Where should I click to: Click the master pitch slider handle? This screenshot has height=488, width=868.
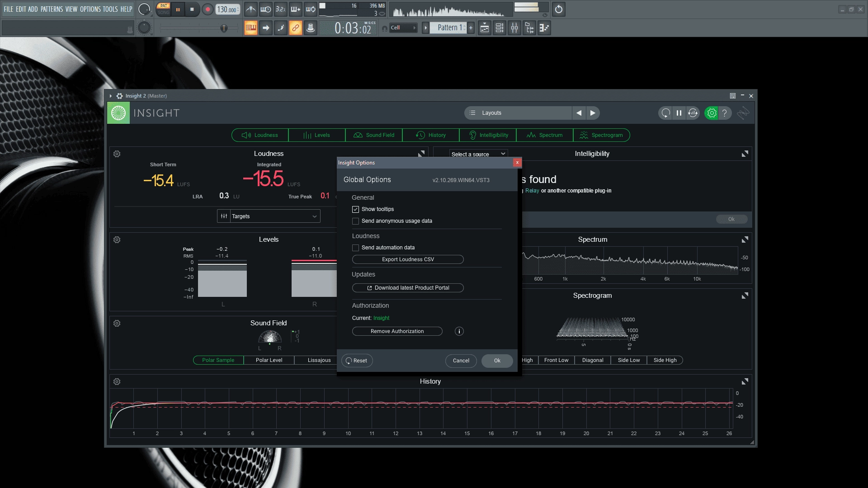point(224,28)
